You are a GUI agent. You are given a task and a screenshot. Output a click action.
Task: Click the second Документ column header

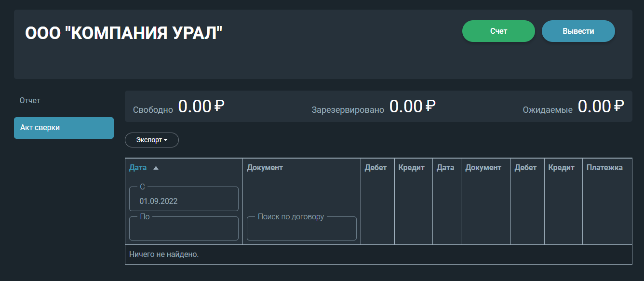pos(483,168)
